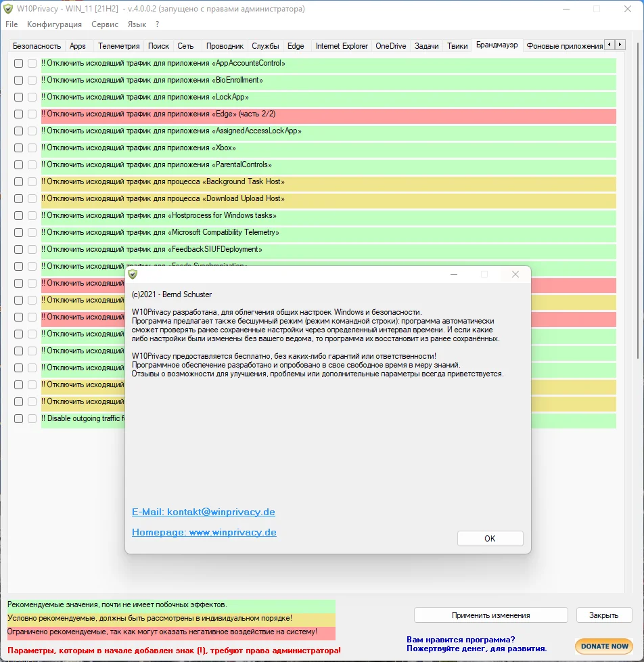
Task: Open the Homepage www.winprivacy.de link
Action: (204, 532)
